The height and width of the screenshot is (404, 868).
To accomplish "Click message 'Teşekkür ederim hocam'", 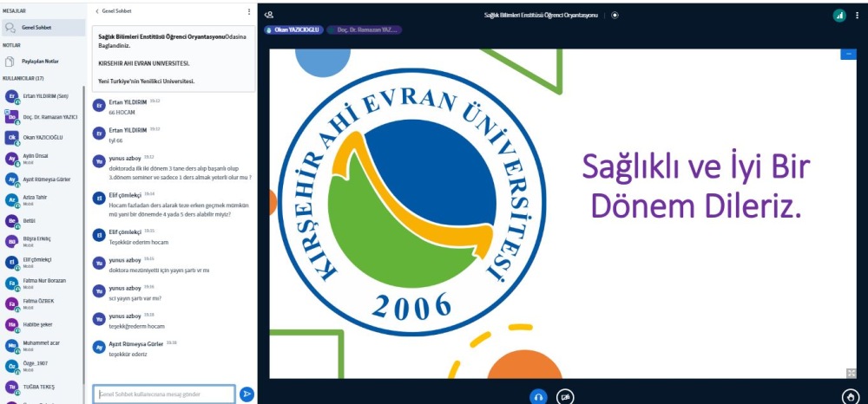I will click(138, 242).
